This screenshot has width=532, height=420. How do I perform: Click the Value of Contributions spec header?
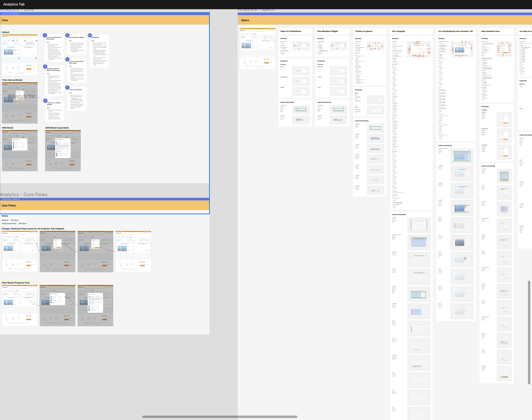coord(291,31)
